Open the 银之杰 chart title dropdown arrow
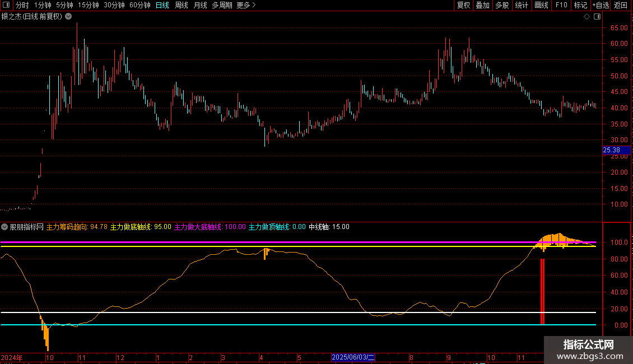 [68, 16]
